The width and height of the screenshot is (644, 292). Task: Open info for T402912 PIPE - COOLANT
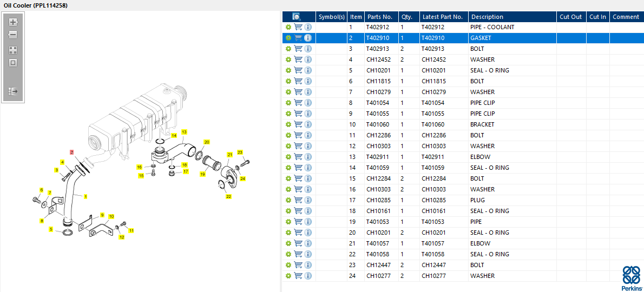308,27
